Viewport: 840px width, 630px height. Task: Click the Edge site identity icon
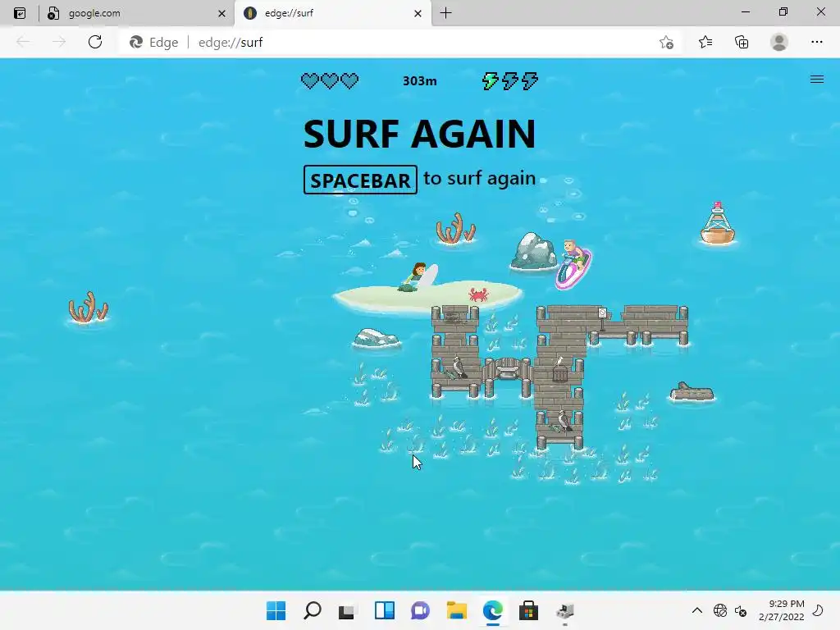pyautogui.click(x=154, y=43)
